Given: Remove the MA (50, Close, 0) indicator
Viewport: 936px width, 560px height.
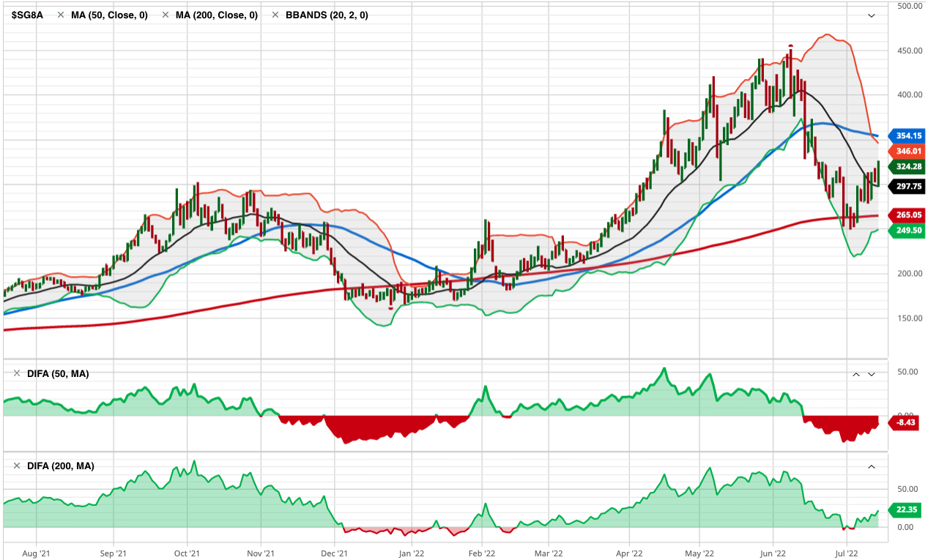Looking at the screenshot, I should pos(60,15).
